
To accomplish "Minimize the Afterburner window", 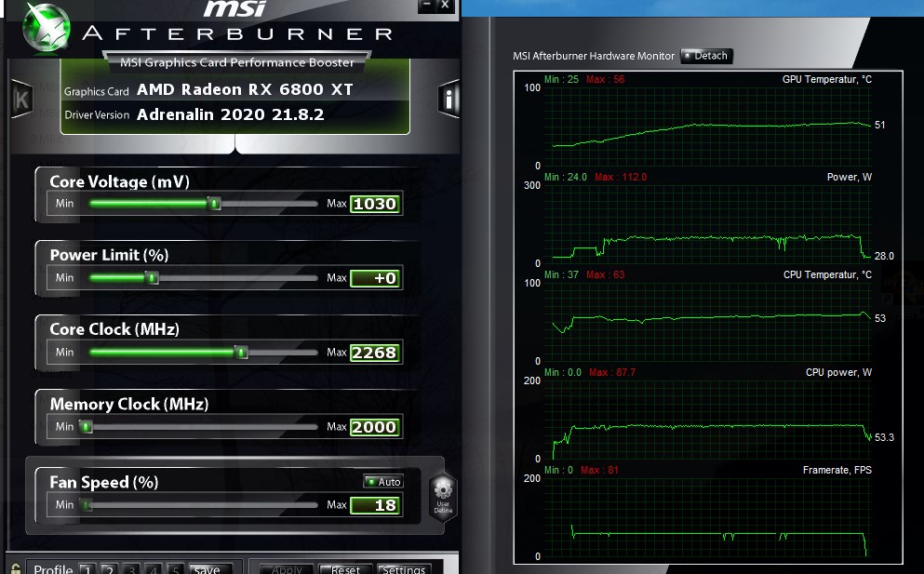I will click(427, 6).
